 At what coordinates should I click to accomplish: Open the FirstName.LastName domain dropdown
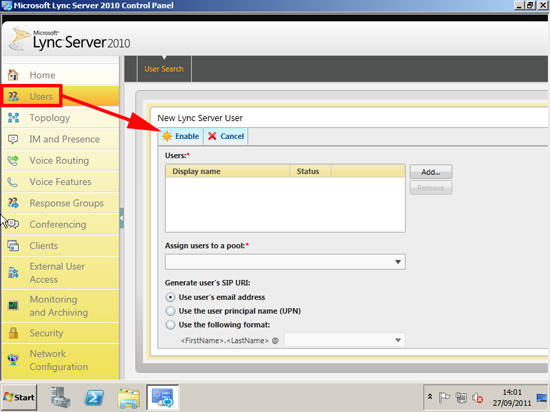point(345,340)
